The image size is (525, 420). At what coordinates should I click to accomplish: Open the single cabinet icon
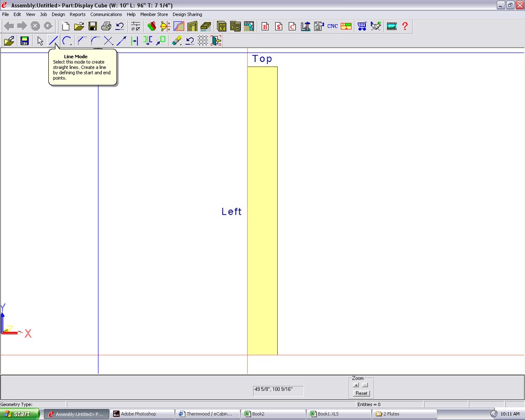(x=222, y=26)
